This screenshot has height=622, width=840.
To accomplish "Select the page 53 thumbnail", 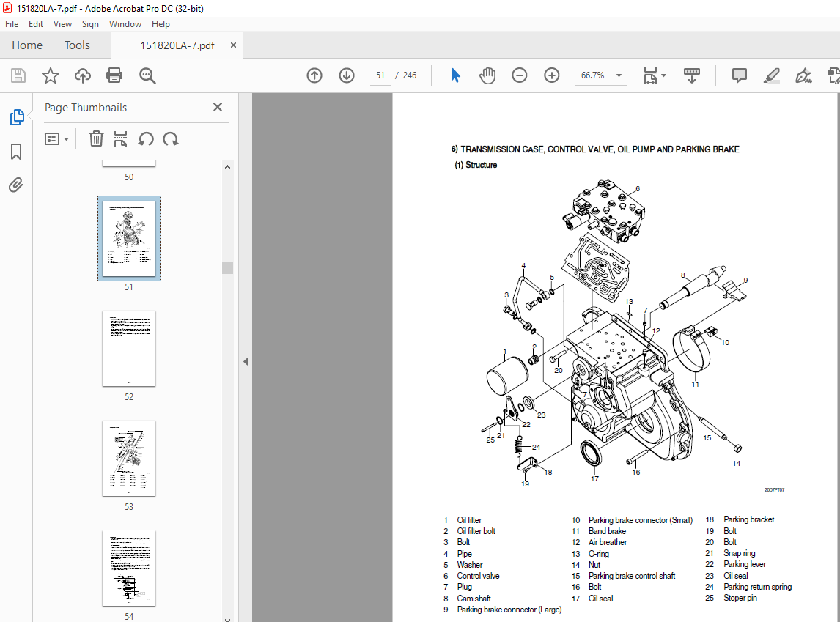I will click(x=129, y=458).
